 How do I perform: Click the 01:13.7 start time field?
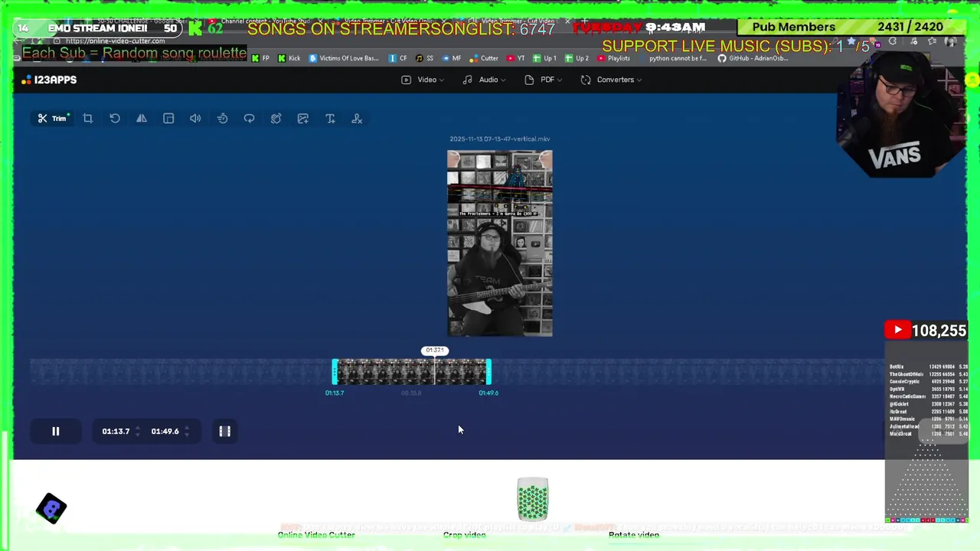116,432
